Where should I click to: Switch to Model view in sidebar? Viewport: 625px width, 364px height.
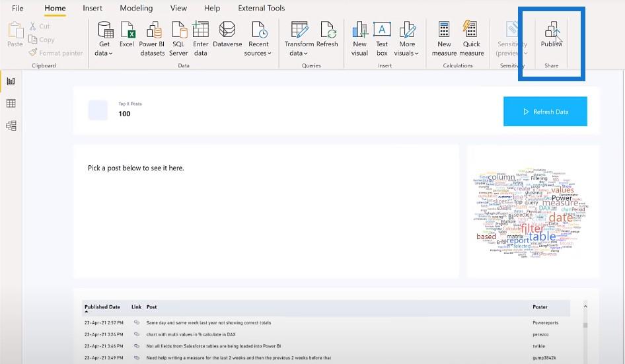point(11,126)
